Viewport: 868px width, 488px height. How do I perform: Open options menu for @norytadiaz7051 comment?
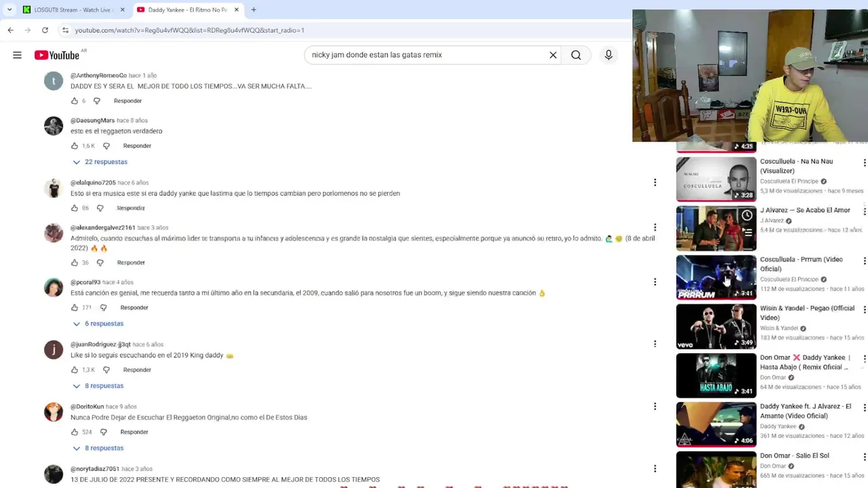coord(655,468)
